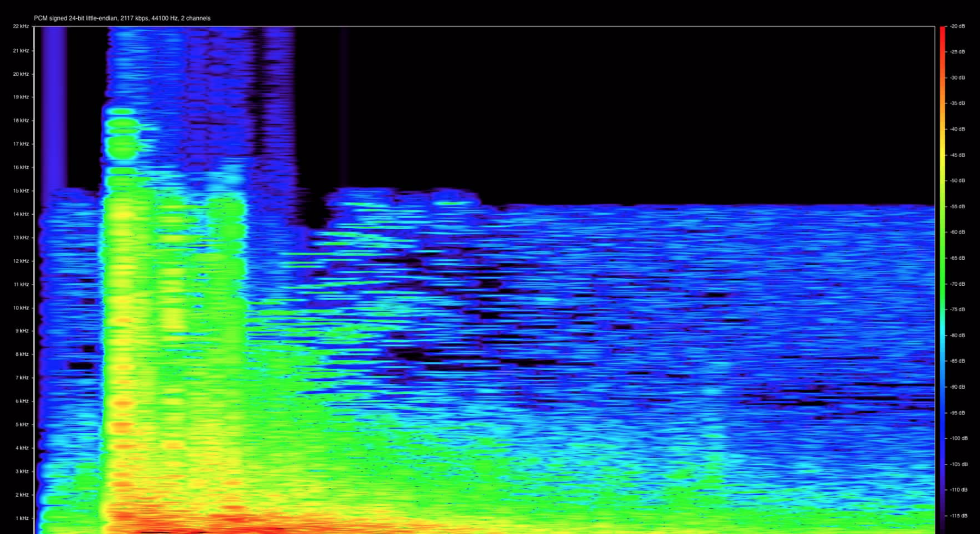Click the 18 kHz frequency axis label
Image resolution: width=980 pixels, height=534 pixels.
[21, 120]
